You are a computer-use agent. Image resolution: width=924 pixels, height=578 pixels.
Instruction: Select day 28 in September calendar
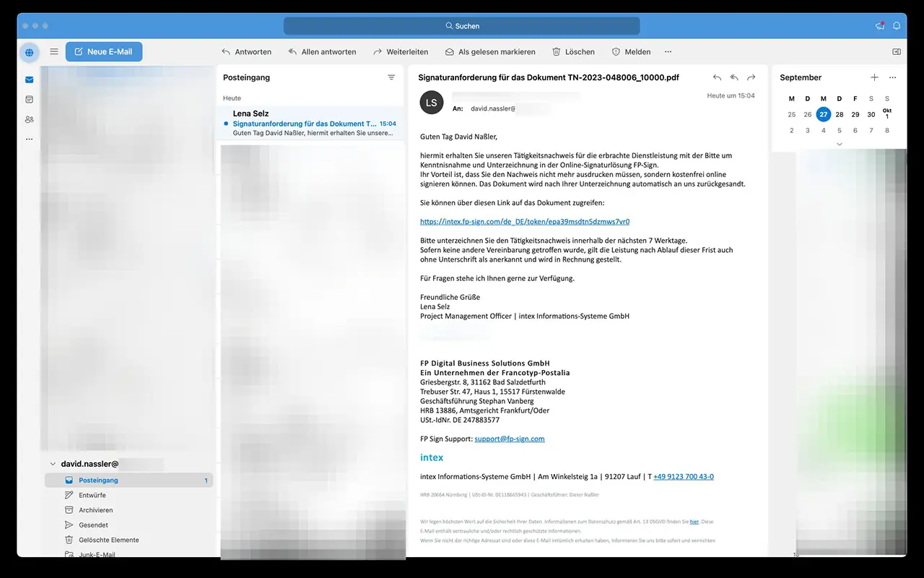click(x=840, y=114)
